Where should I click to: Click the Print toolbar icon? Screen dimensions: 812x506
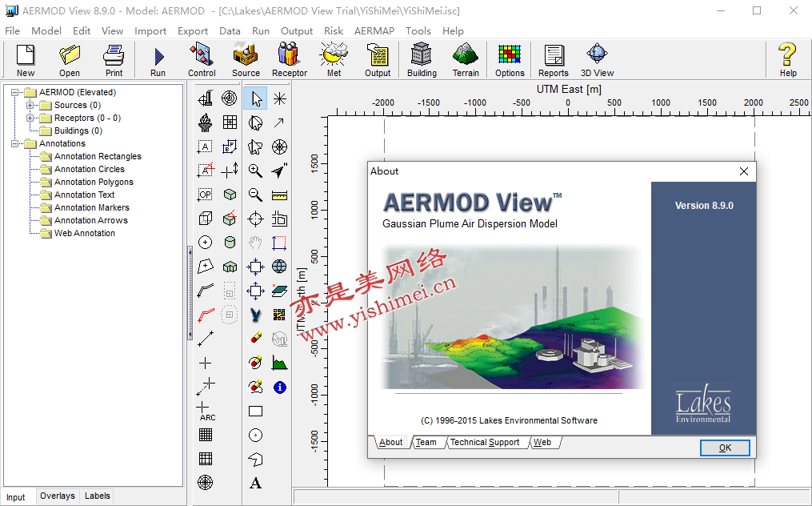(114, 60)
